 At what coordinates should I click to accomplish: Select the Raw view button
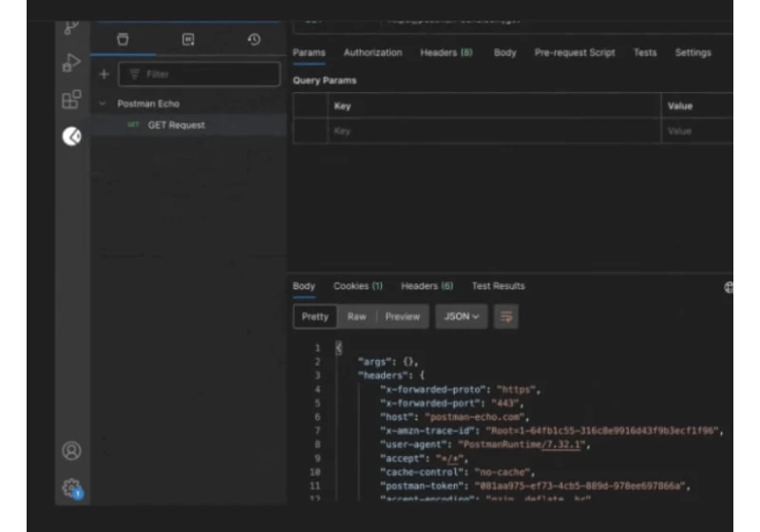357,316
